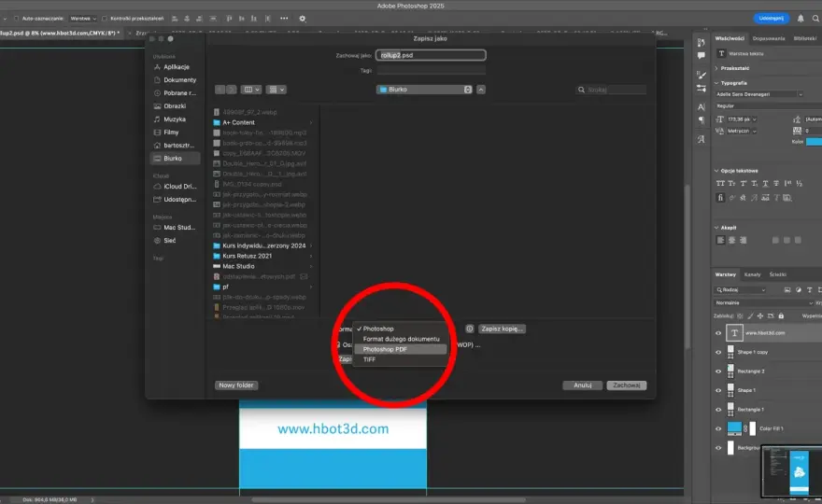This screenshot has height=504, width=822.
Task: Collapse the Typografia section
Action: tap(716, 83)
